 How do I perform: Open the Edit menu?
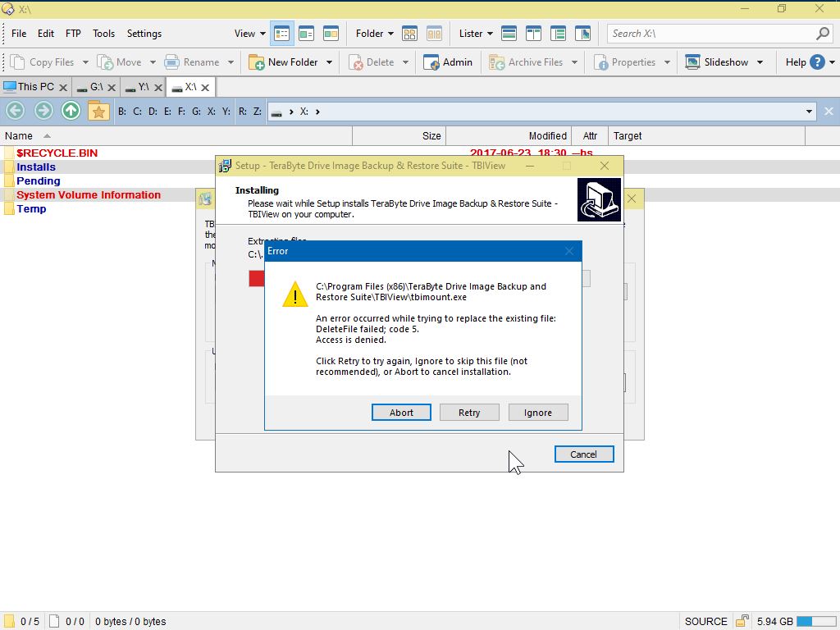coord(46,33)
